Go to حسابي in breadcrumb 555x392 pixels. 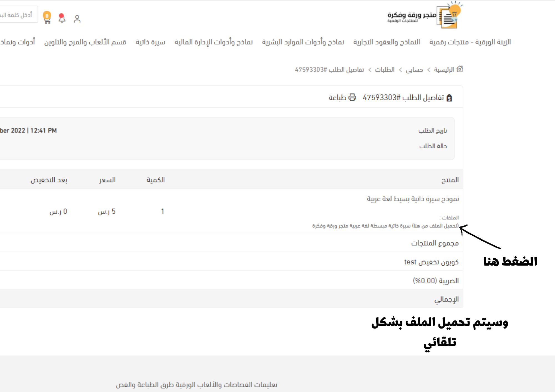(414, 70)
